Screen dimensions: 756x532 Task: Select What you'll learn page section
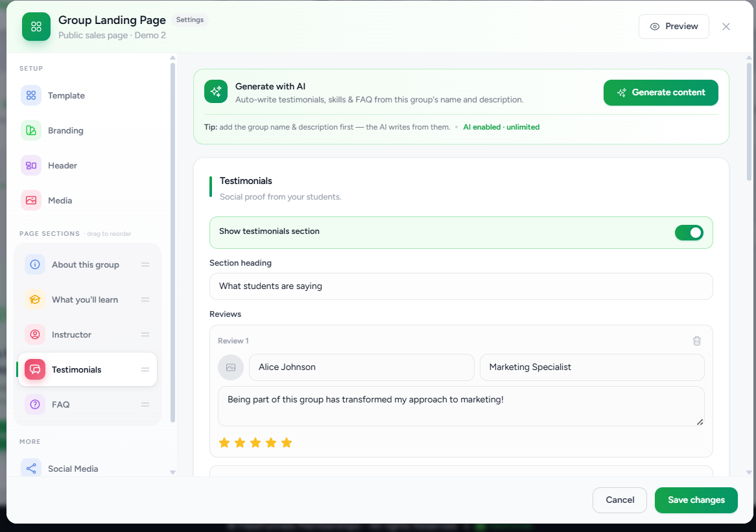88,300
